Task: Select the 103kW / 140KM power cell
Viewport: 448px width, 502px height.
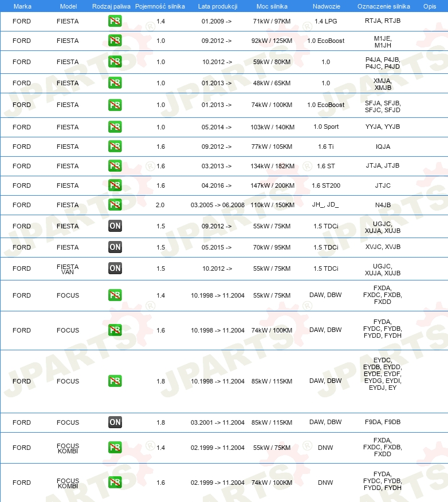Action: 272,127
